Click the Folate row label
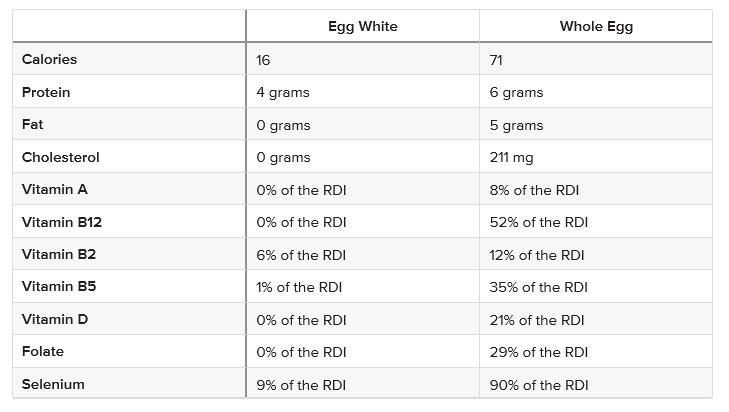Viewport: 729px width, 412px height. (x=43, y=352)
